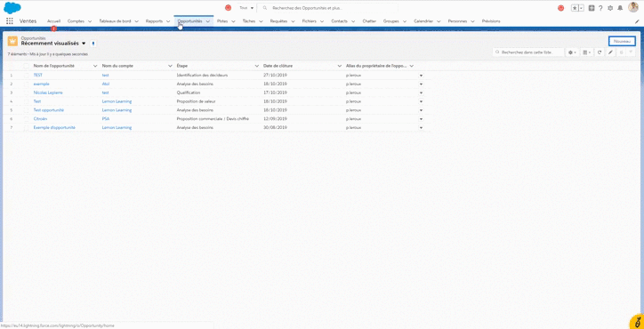Check the box for row 4 Test

[27, 101]
